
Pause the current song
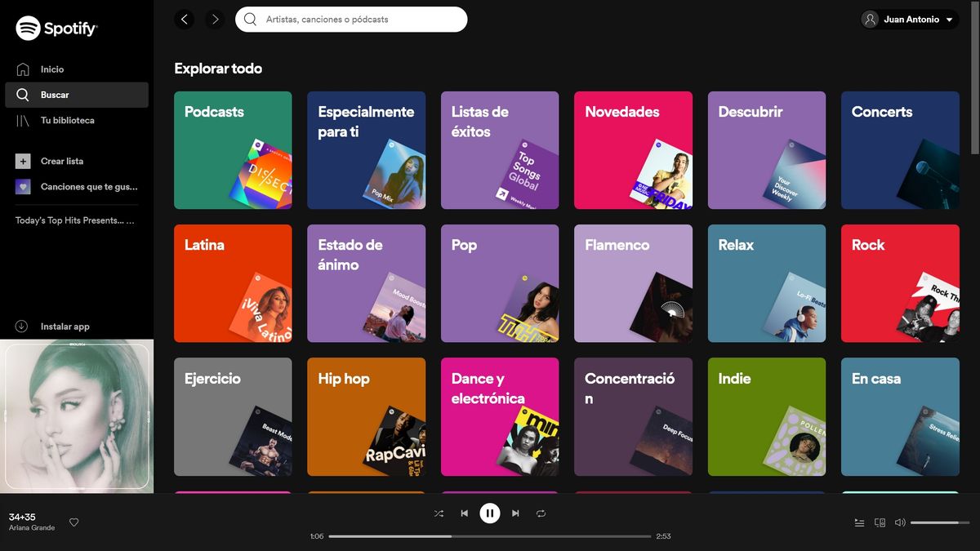click(489, 513)
